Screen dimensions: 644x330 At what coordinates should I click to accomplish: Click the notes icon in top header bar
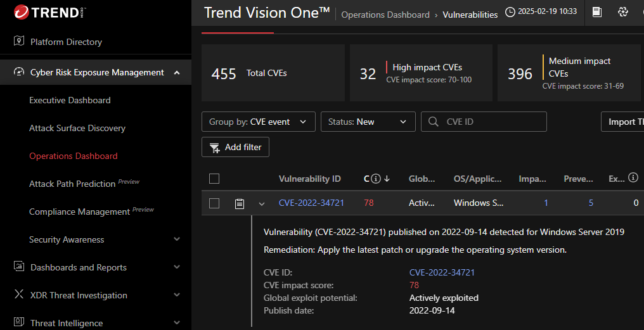596,12
